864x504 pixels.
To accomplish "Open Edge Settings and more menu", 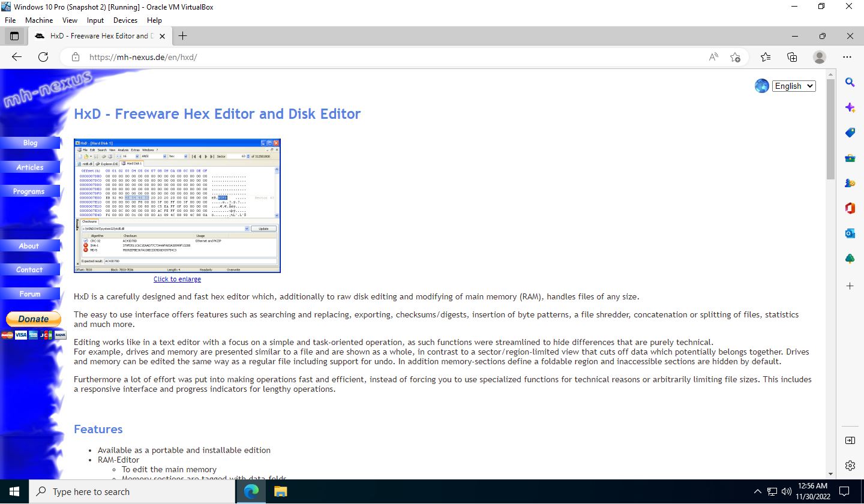I will (x=847, y=57).
